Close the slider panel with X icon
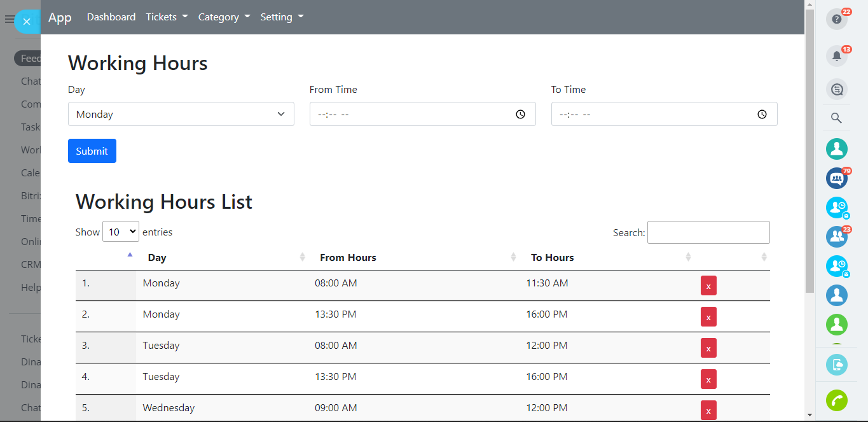 [27, 22]
